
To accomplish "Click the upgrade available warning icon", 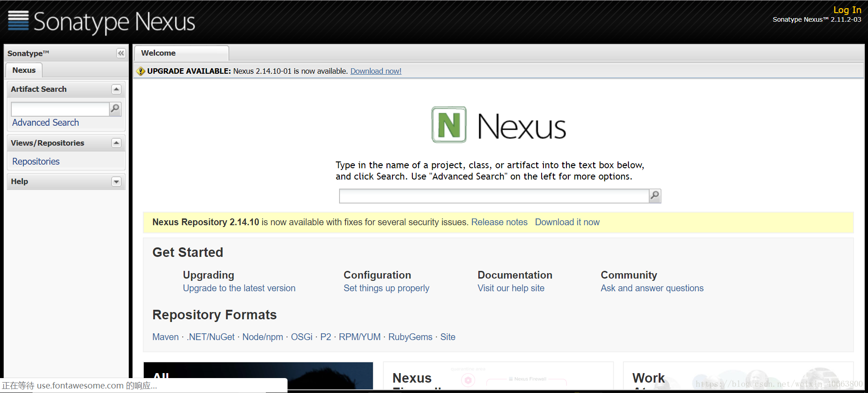I will pos(141,71).
